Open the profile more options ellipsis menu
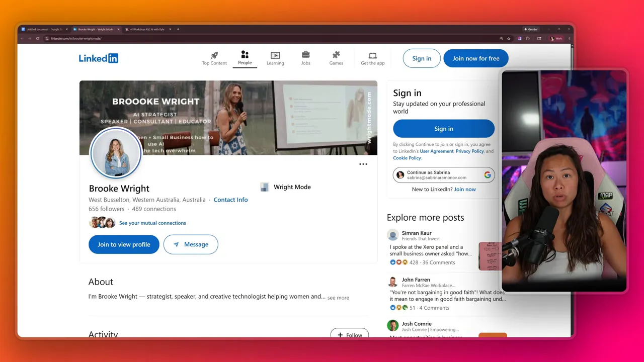The image size is (644, 362). [x=363, y=164]
